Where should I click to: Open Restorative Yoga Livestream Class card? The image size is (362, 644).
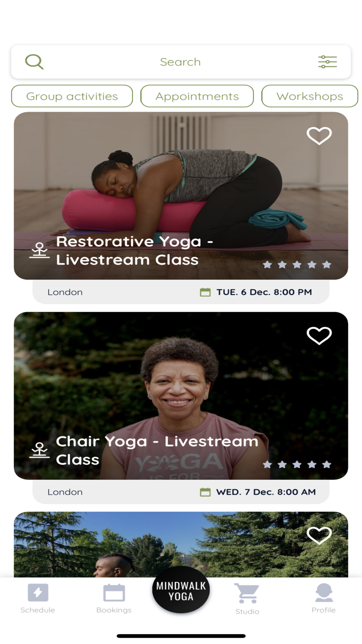181,196
